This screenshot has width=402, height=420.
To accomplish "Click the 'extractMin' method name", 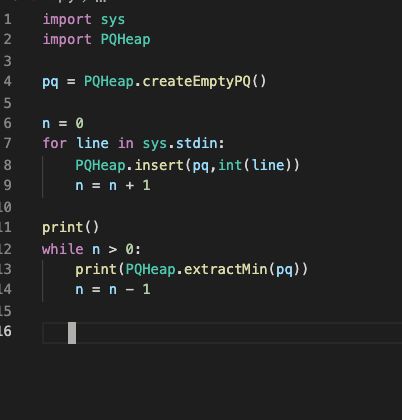I will coord(226,269).
